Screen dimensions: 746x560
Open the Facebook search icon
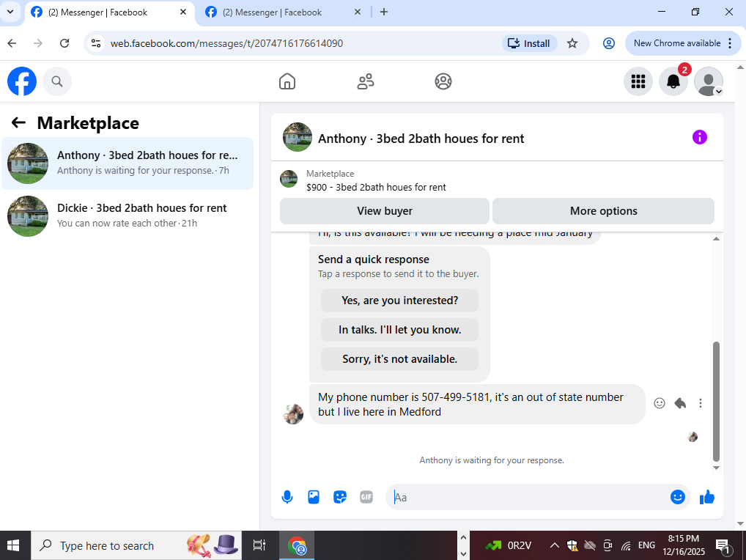tap(57, 81)
